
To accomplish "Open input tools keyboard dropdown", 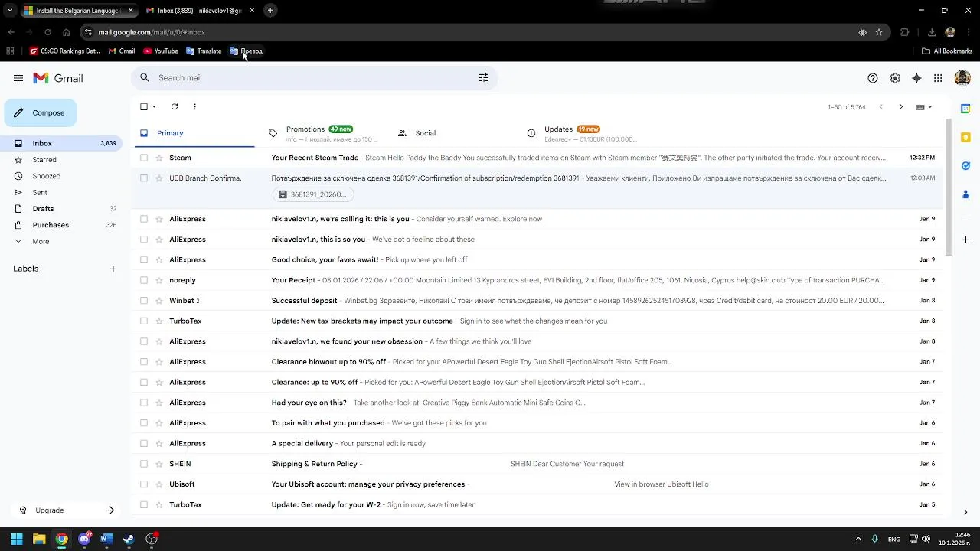I will click(924, 107).
